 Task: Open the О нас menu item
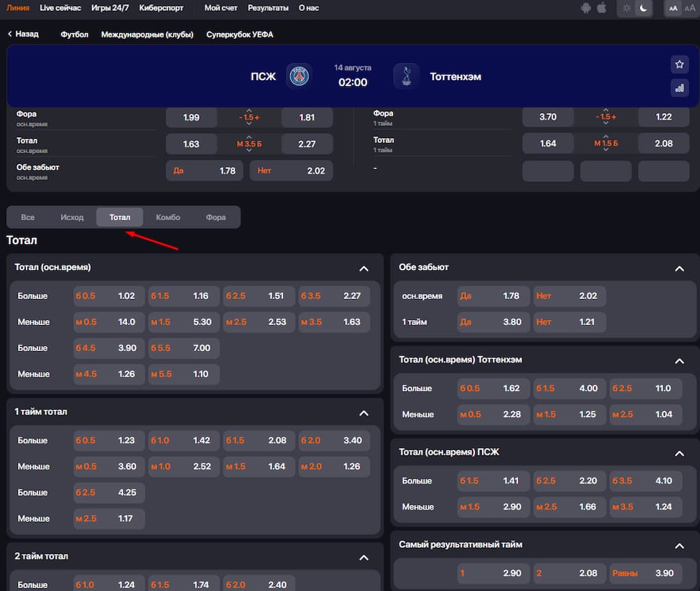308,8
